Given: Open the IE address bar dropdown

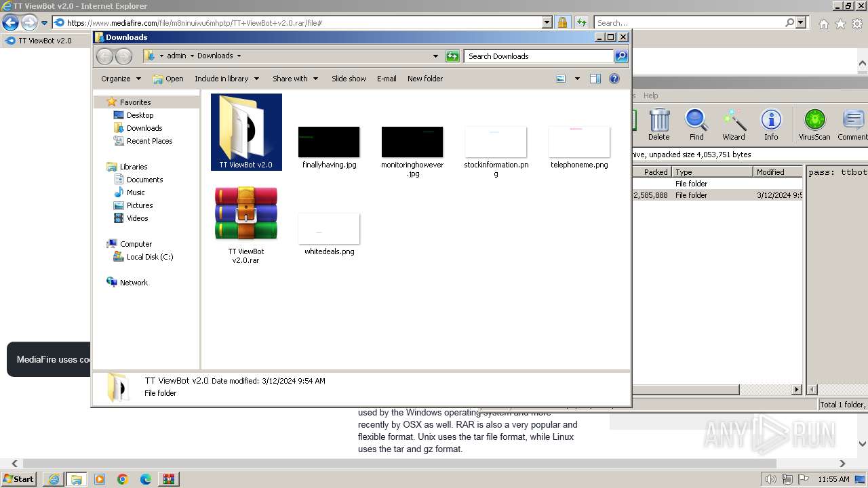Looking at the screenshot, I should [547, 22].
